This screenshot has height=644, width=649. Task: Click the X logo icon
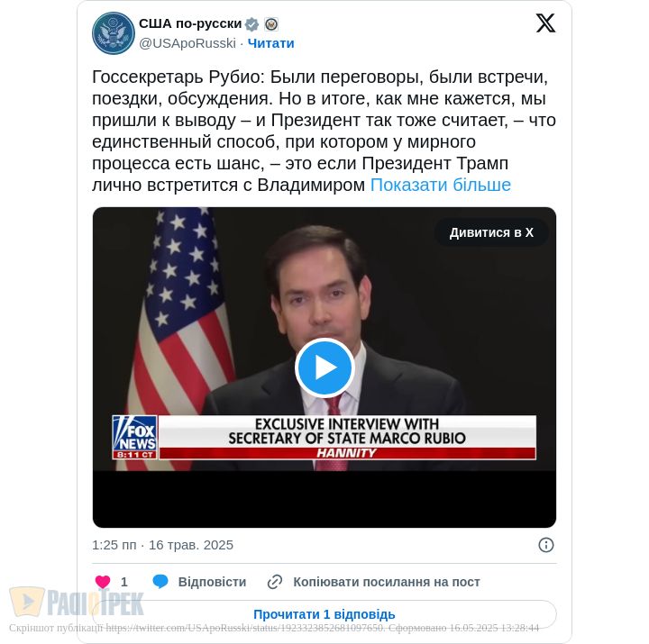545,23
